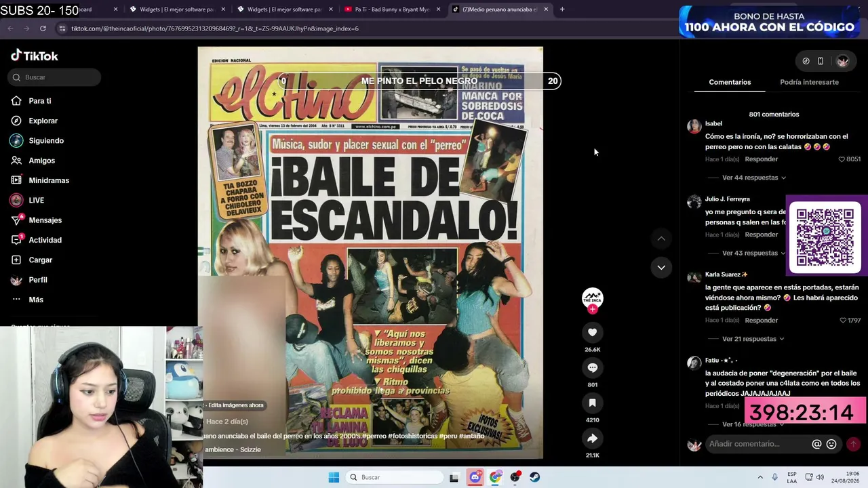Open the Para ti feed
This screenshot has width=868, height=488.
click(x=39, y=101)
